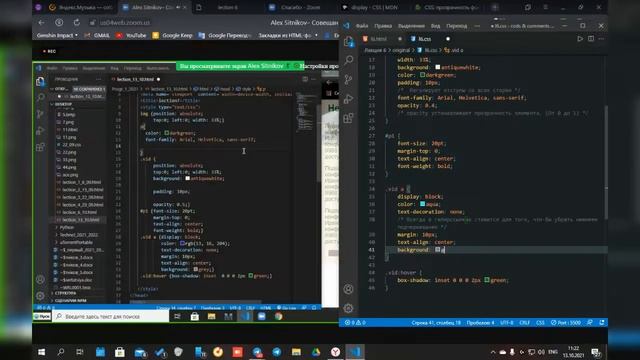The image size is (640, 360).
Task: Open the Закладки из HTML bookmarks folder dropdown
Action: click(x=288, y=36)
